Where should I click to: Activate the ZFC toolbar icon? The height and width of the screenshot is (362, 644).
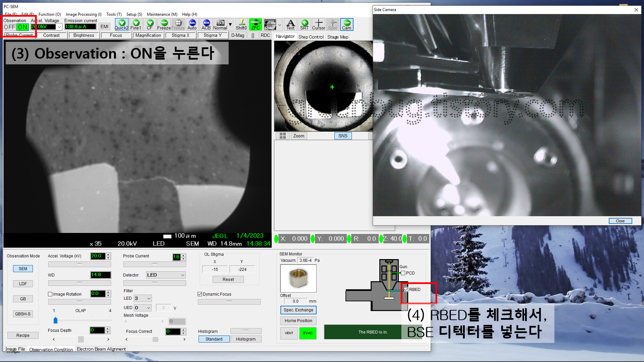click(255, 25)
